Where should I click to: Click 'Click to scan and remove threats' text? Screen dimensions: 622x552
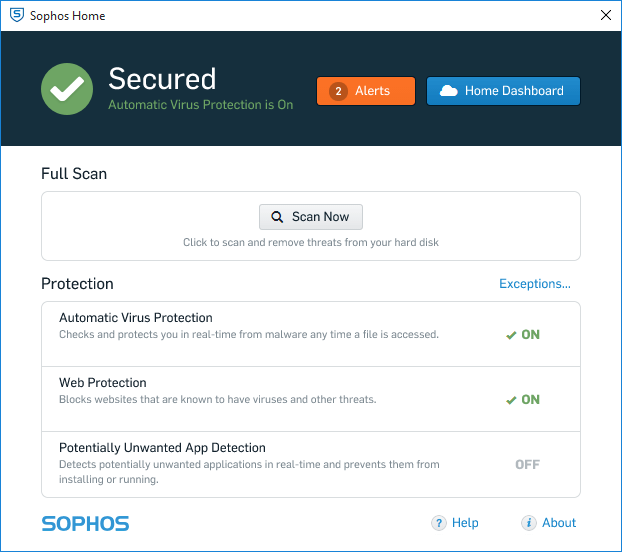[311, 242]
